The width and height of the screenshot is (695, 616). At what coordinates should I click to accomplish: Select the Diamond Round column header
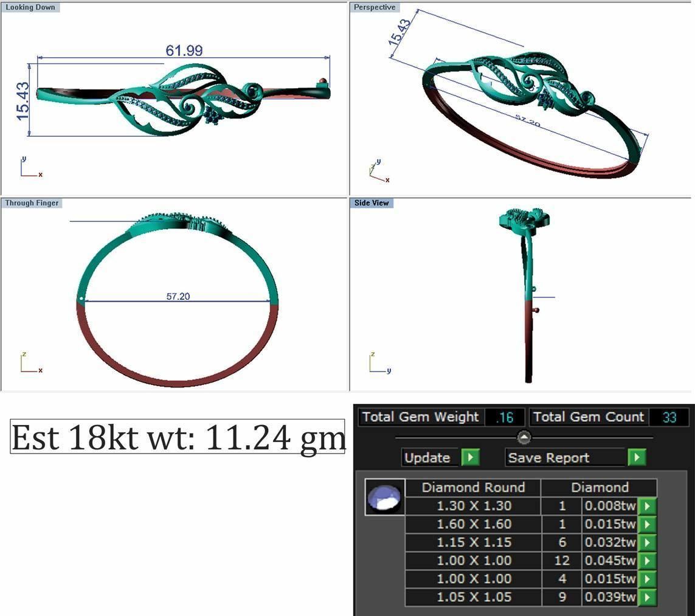pos(473,488)
